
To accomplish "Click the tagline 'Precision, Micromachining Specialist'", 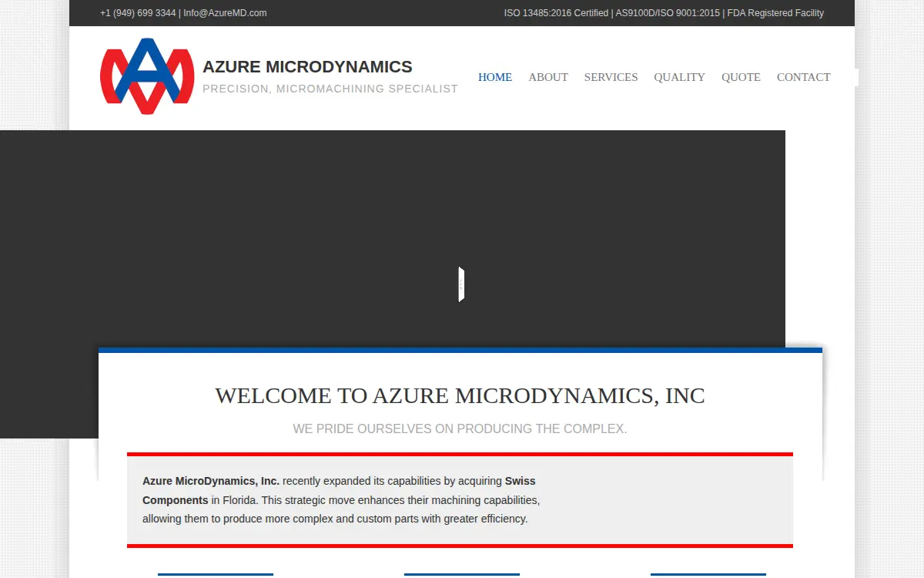I will pyautogui.click(x=330, y=89).
